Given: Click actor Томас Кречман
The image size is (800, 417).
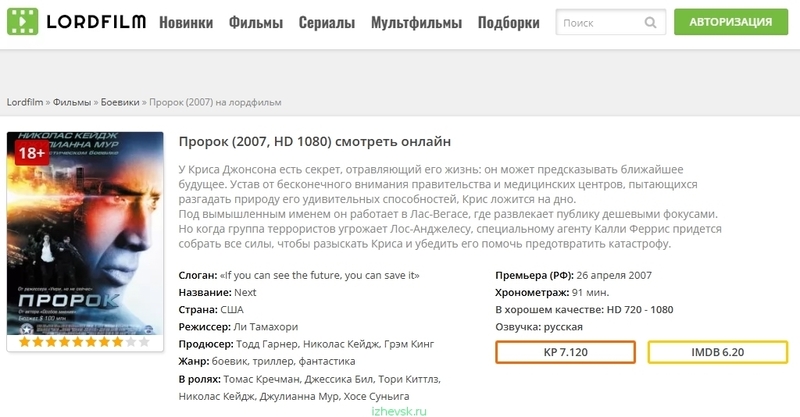Looking at the screenshot, I should (x=261, y=379).
